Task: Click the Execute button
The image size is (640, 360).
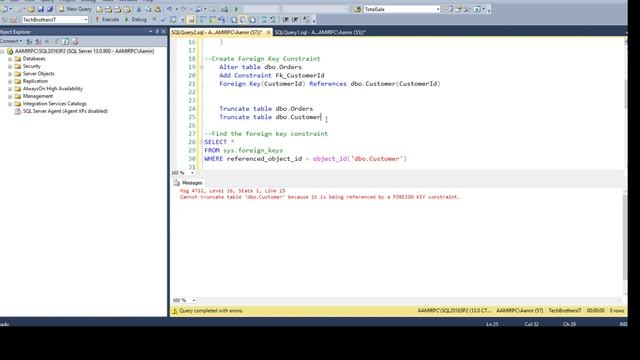Action: pos(107,19)
